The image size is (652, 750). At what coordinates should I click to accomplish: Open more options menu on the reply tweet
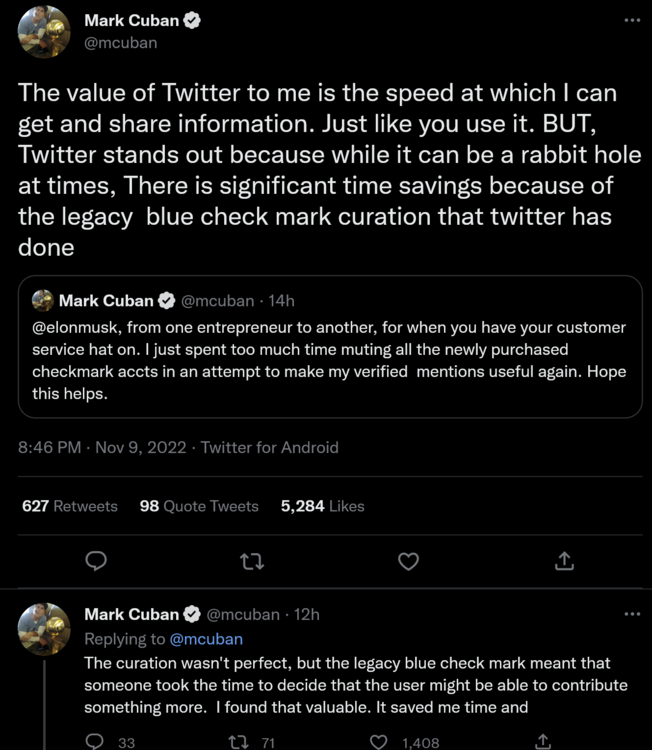(x=630, y=614)
